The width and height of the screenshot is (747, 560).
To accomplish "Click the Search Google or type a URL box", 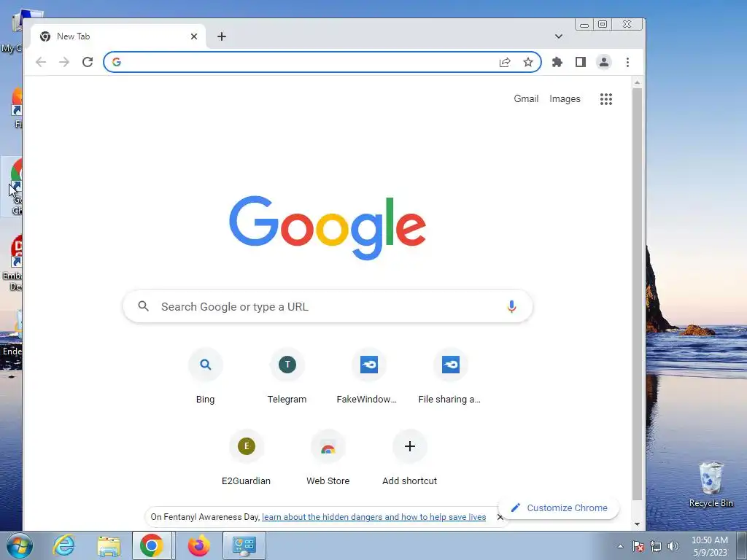I will coord(328,306).
